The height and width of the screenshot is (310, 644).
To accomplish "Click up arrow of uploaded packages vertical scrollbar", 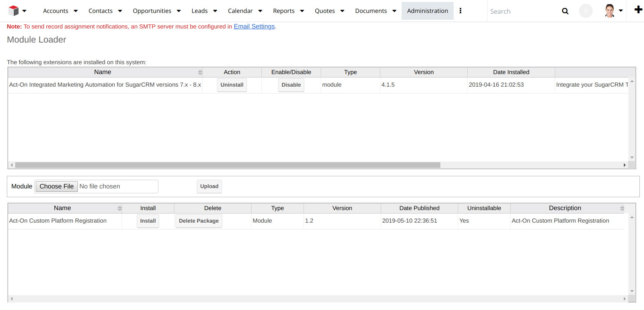I will 632,217.
